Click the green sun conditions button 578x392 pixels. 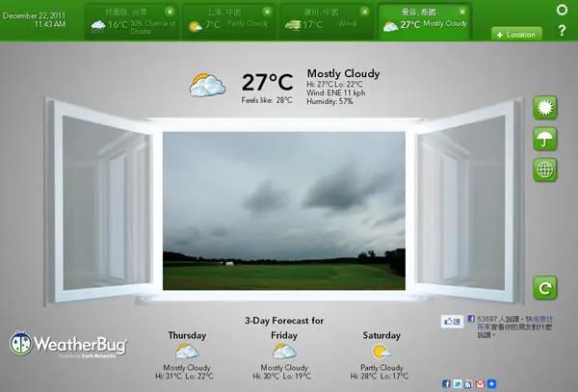pos(545,108)
